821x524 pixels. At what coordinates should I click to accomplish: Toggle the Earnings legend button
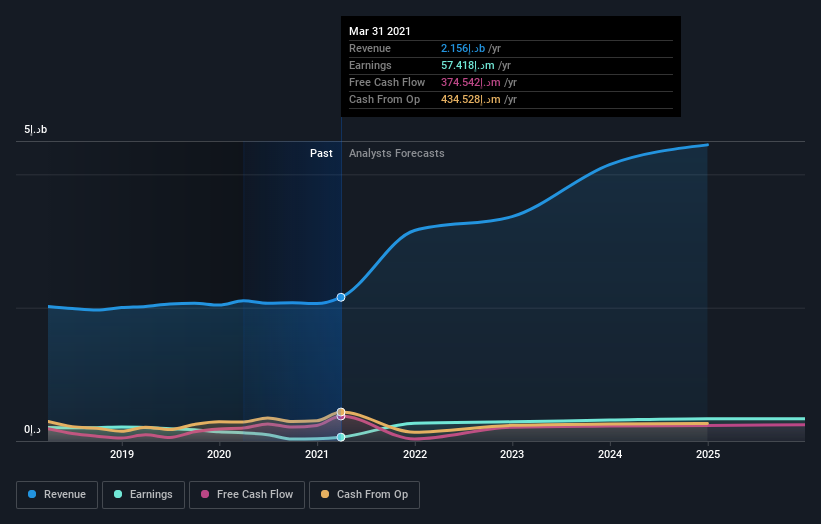pos(143,495)
